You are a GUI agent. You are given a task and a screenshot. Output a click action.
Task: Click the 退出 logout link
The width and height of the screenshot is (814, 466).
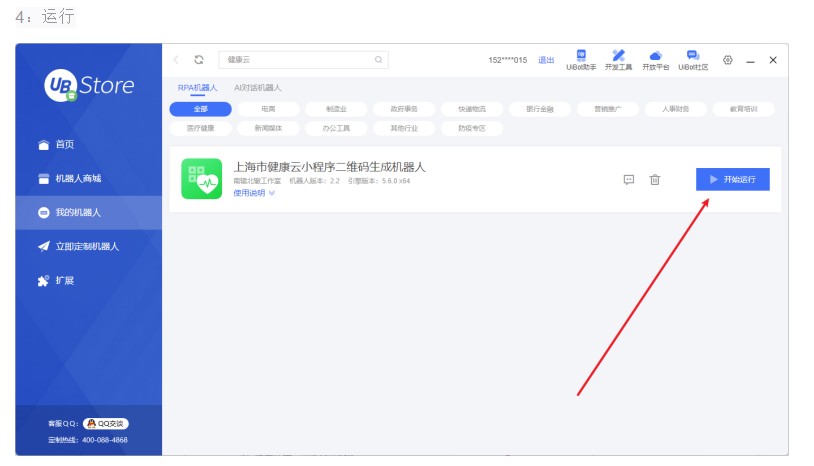pos(546,60)
